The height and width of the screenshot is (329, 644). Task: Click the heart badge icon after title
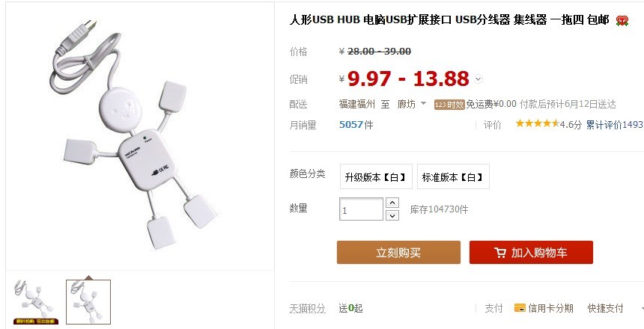pos(622,21)
